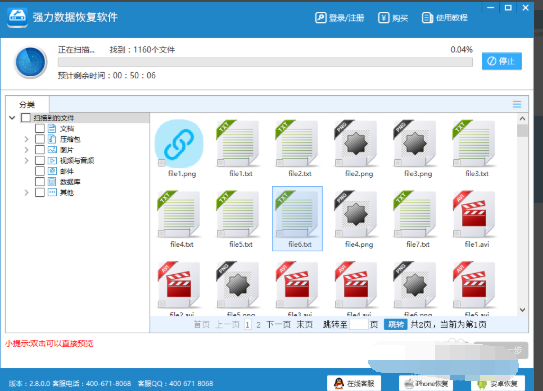Select the file6.png image icon

416,285
